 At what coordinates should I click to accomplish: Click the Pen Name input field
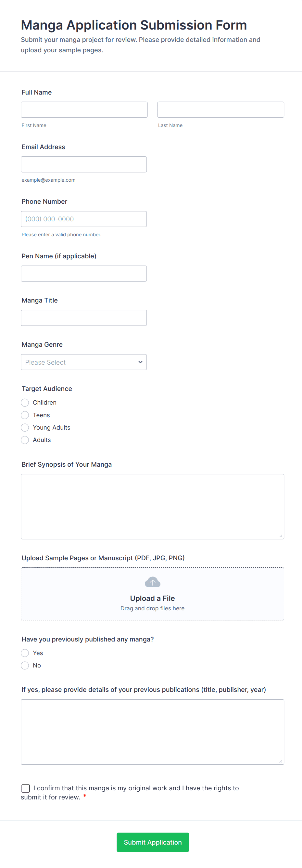pyautogui.click(x=83, y=273)
